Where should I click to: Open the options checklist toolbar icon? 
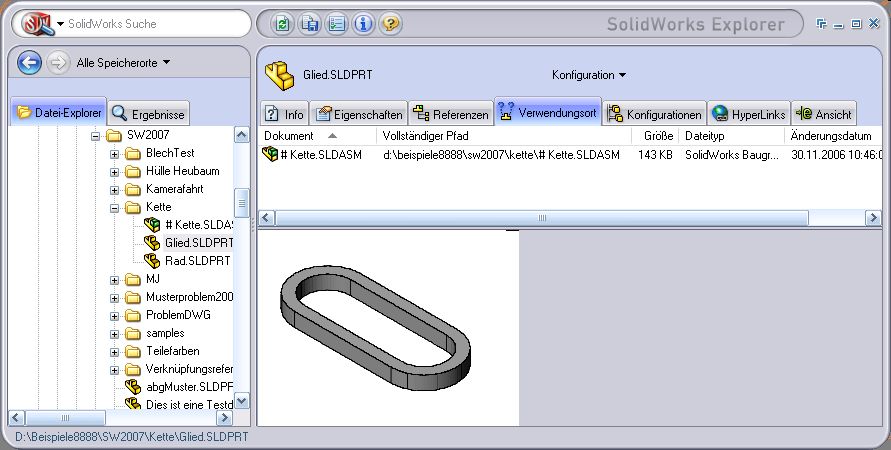(336, 24)
